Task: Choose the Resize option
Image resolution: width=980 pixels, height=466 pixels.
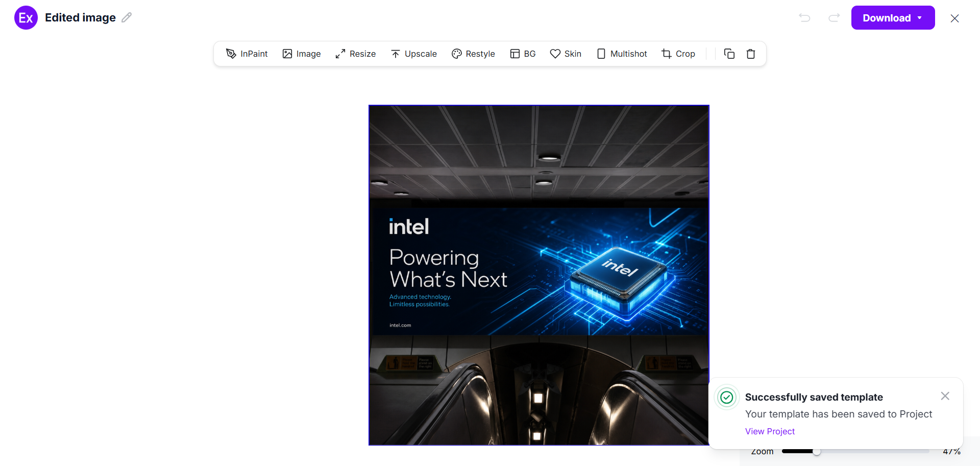Action: click(355, 54)
